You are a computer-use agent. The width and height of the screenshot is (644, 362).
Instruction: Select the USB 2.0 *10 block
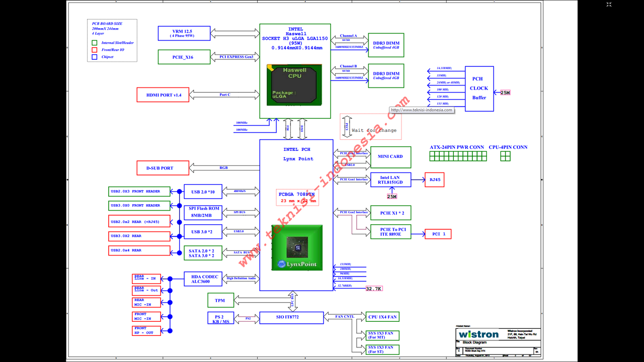[x=203, y=192]
